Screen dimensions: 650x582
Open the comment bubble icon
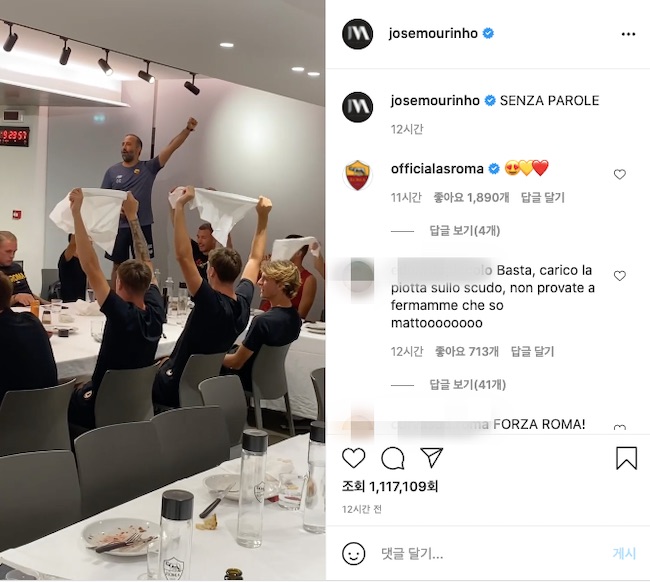click(x=393, y=458)
